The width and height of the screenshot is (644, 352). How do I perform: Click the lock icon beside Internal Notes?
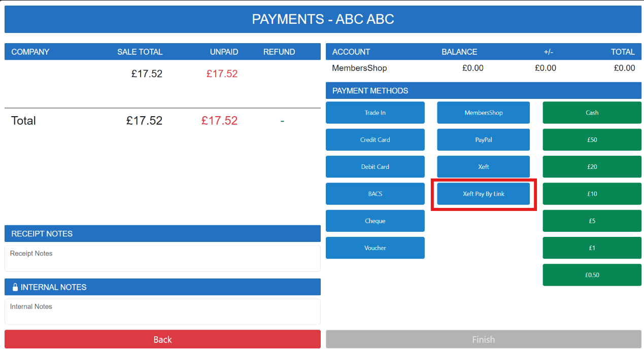click(x=15, y=287)
